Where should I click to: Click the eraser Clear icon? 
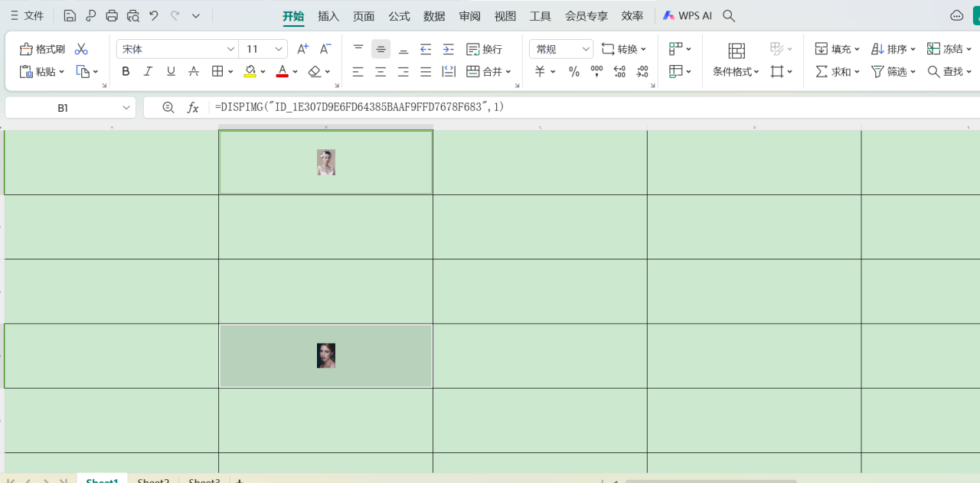314,71
